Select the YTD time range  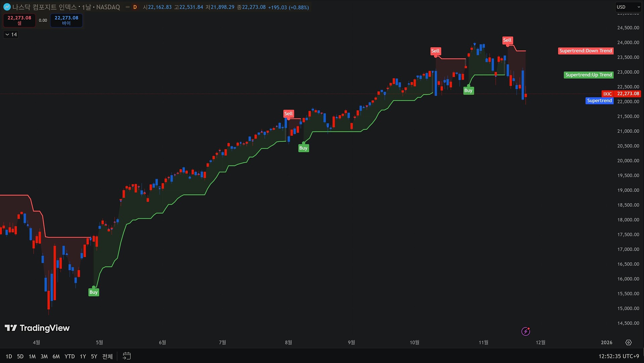pyautogui.click(x=69, y=356)
